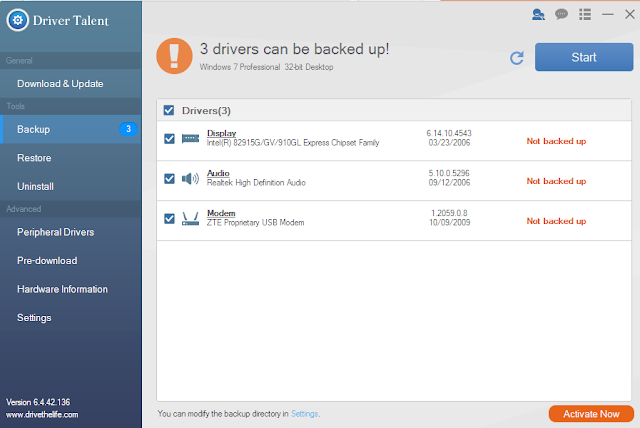
Task: Click Modem's Not backed up status
Action: [556, 221]
